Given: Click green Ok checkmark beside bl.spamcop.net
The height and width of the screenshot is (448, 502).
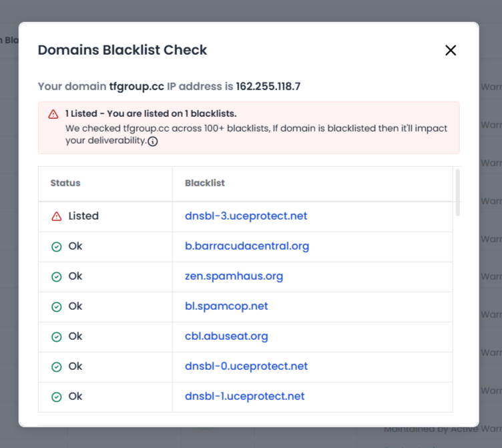Looking at the screenshot, I should (57, 306).
